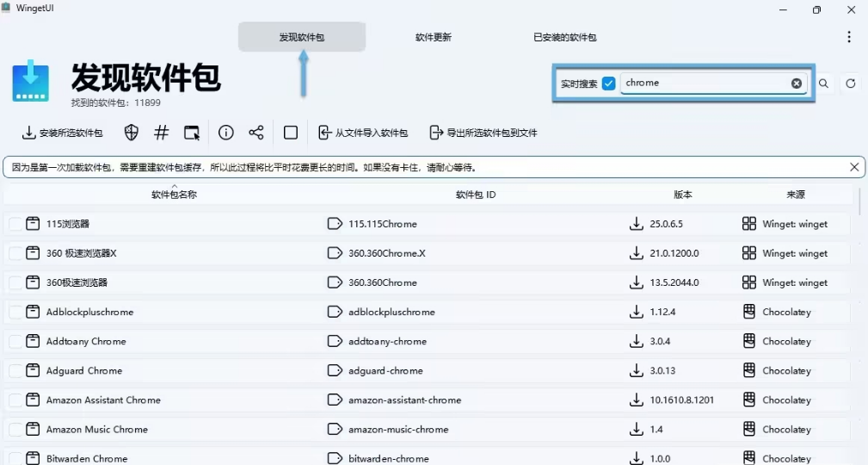Toggle the 实时搜索 checkbox
Viewport: 868px width, 465px height.
[609, 84]
